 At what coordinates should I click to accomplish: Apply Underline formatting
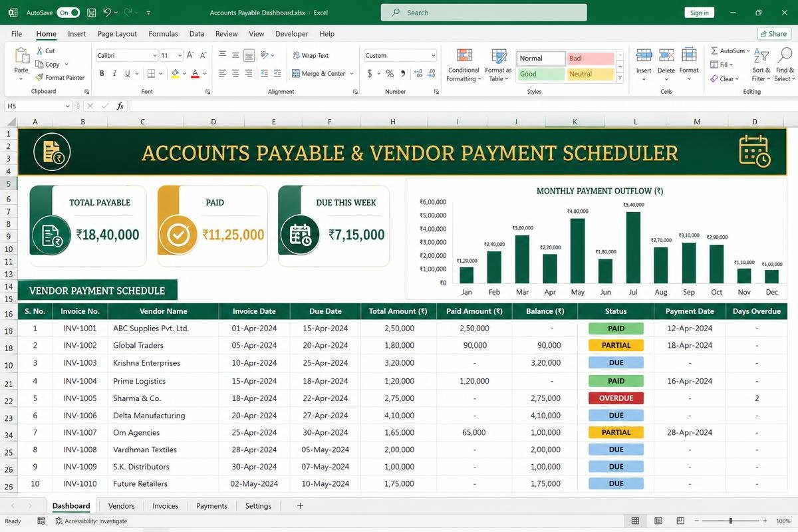pos(127,74)
